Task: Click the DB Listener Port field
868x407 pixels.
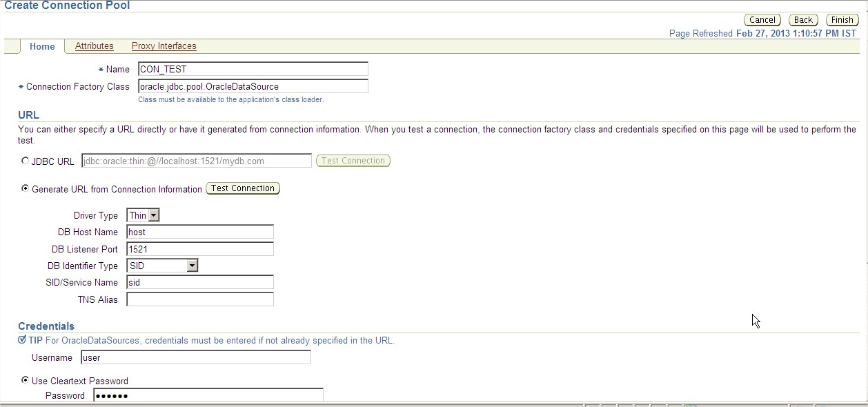Action: (200, 249)
